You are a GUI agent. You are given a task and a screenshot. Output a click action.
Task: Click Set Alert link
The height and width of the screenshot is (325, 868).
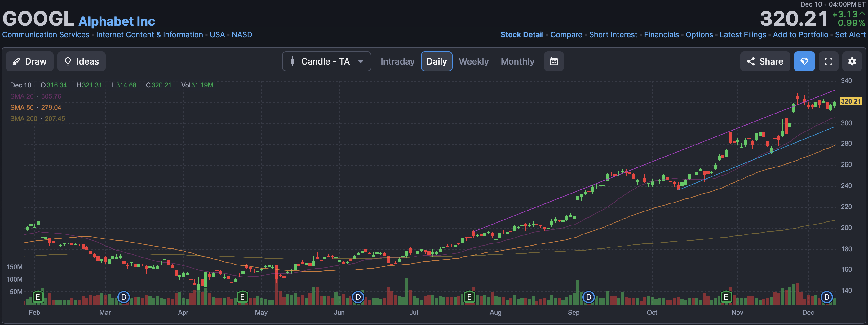click(x=850, y=35)
